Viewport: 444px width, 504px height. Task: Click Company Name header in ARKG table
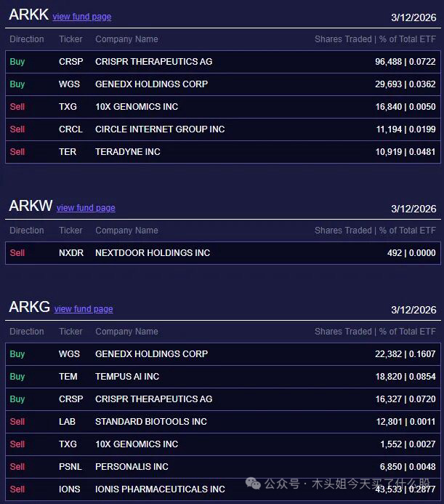click(126, 332)
